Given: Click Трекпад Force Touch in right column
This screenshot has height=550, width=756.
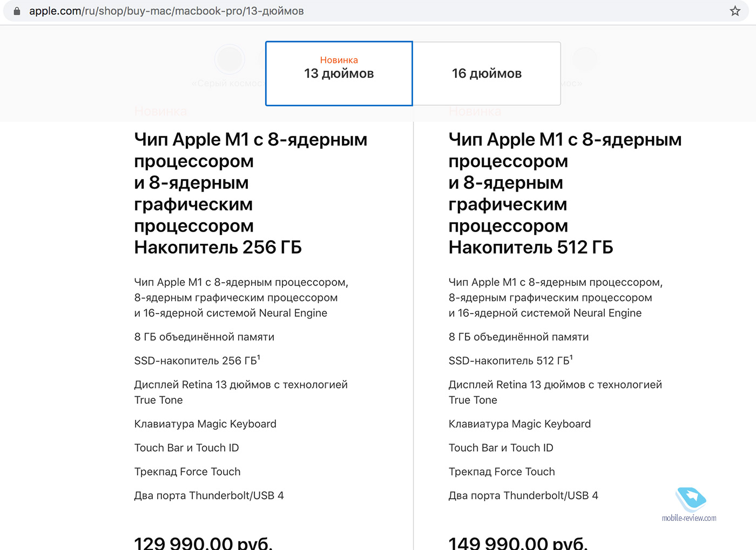Looking at the screenshot, I should click(x=502, y=471).
